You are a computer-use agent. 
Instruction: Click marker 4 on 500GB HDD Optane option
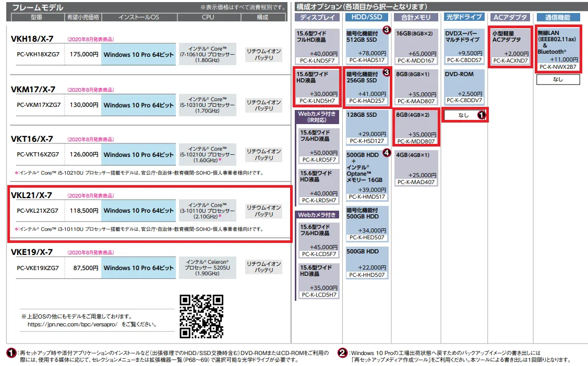point(386,153)
